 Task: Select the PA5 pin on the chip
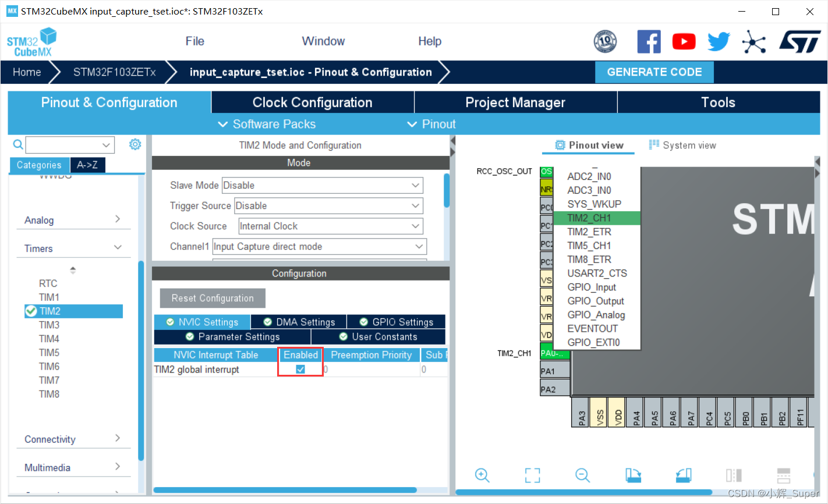point(653,413)
